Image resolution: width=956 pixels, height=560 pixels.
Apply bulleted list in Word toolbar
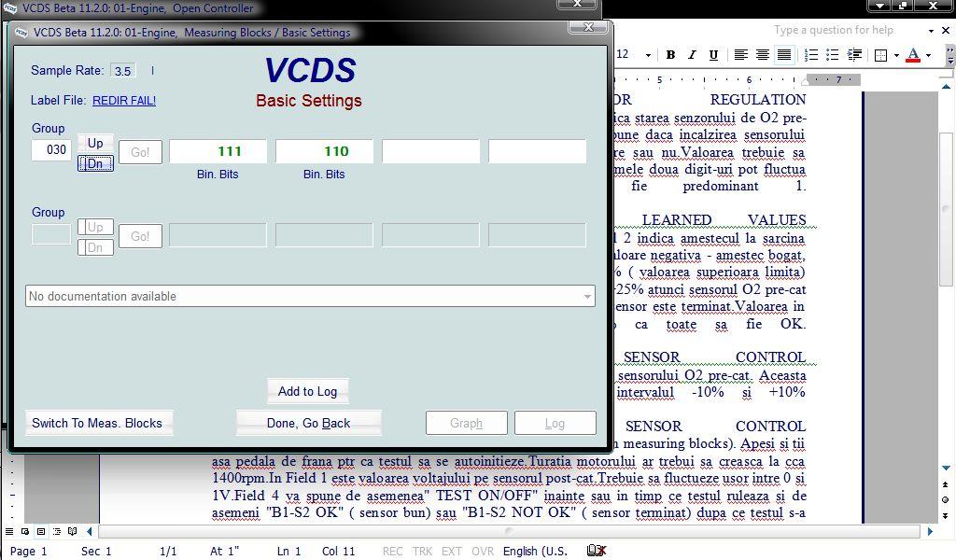[832, 55]
